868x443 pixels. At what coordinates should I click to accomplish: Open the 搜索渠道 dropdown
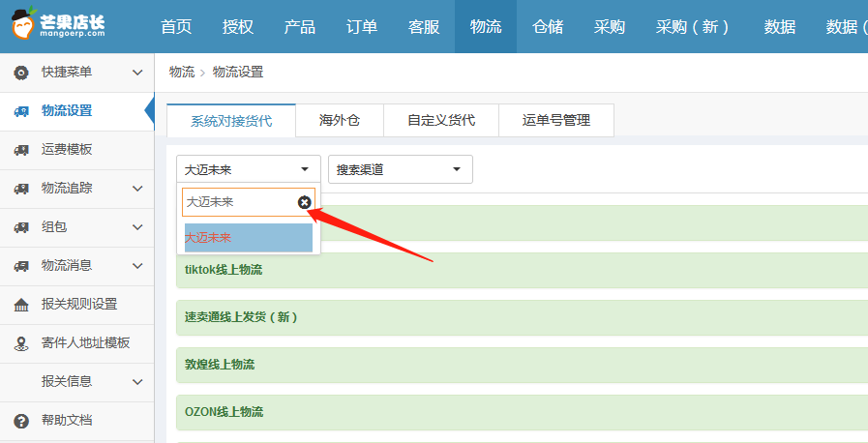(400, 169)
